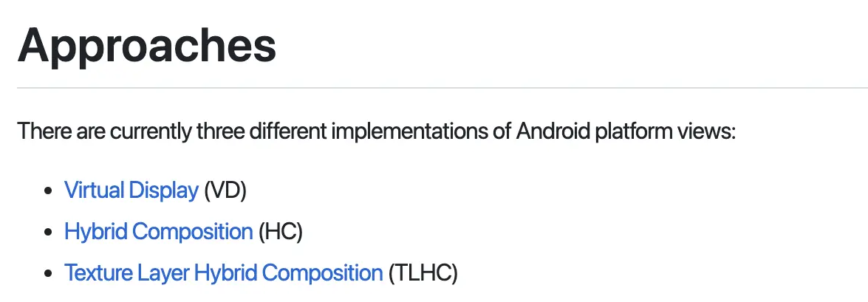Click the (HC) abbreviation text

point(281,232)
